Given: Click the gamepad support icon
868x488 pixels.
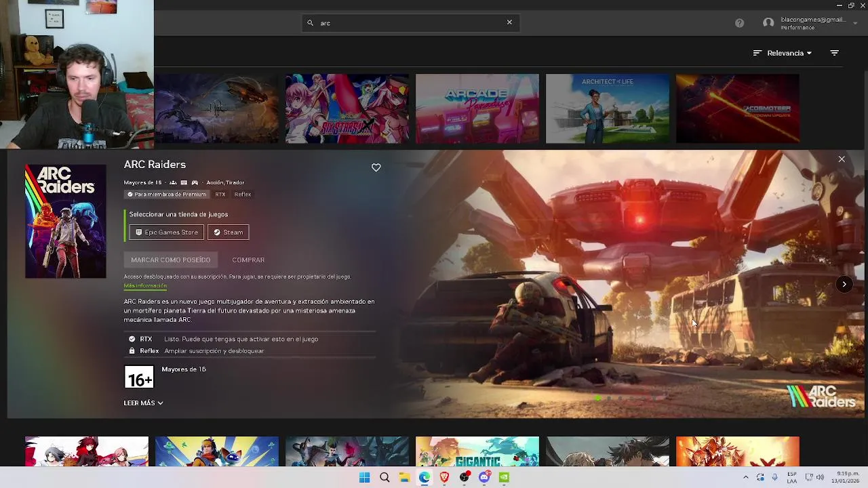Looking at the screenshot, I should [x=195, y=182].
